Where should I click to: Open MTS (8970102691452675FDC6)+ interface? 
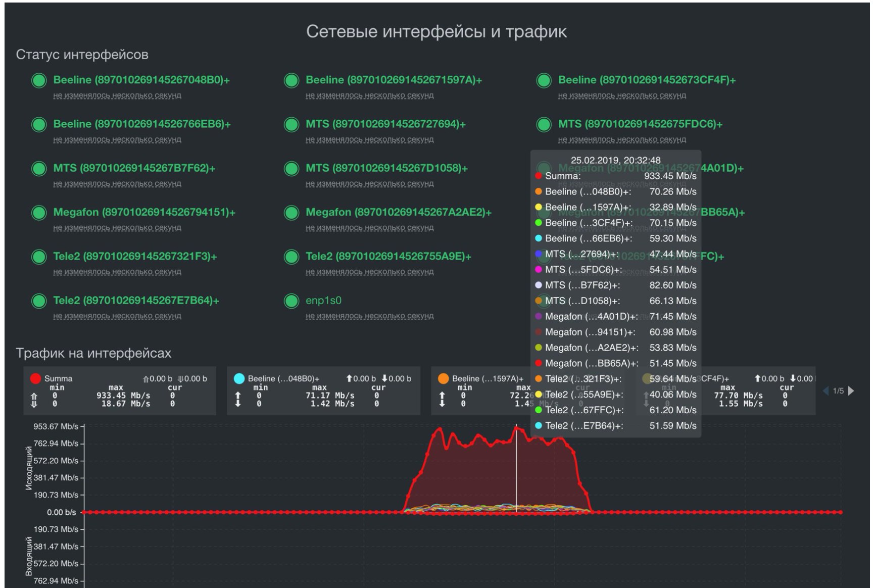click(x=640, y=124)
